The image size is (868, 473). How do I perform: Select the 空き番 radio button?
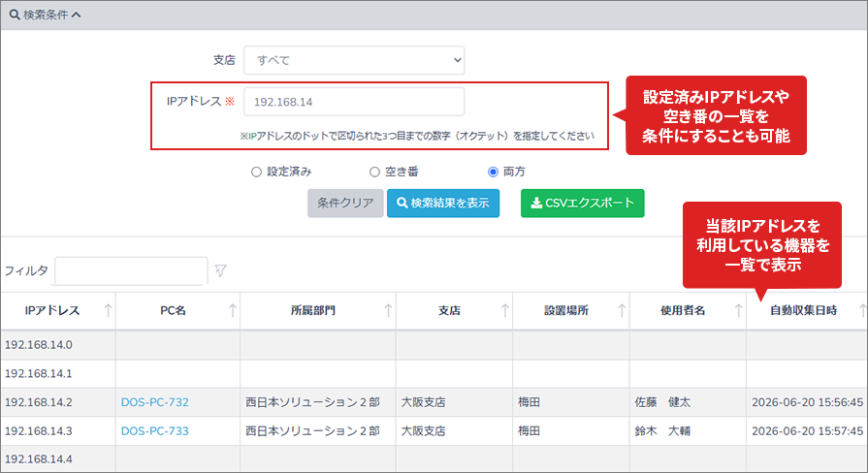tap(374, 173)
